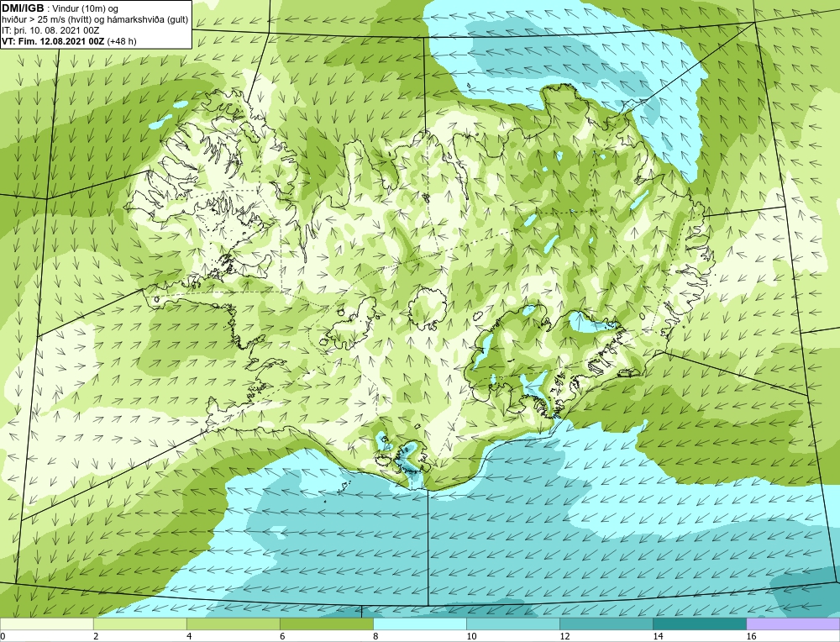Click the legend scale label "8"
The height and width of the screenshot is (642, 840).
click(375, 636)
